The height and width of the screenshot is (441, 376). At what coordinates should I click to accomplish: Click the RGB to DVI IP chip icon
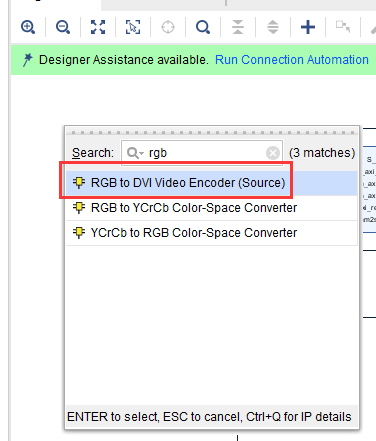[79, 183]
